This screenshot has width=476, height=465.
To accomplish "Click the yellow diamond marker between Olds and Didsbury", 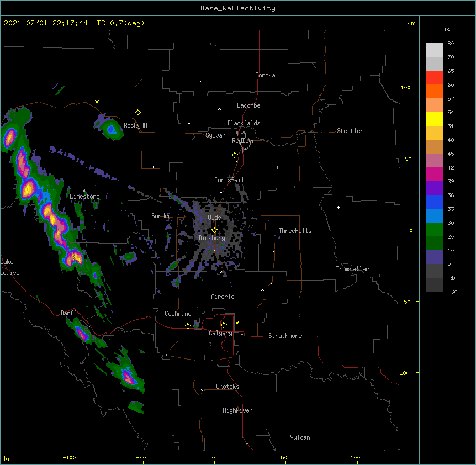I will pos(214,230).
